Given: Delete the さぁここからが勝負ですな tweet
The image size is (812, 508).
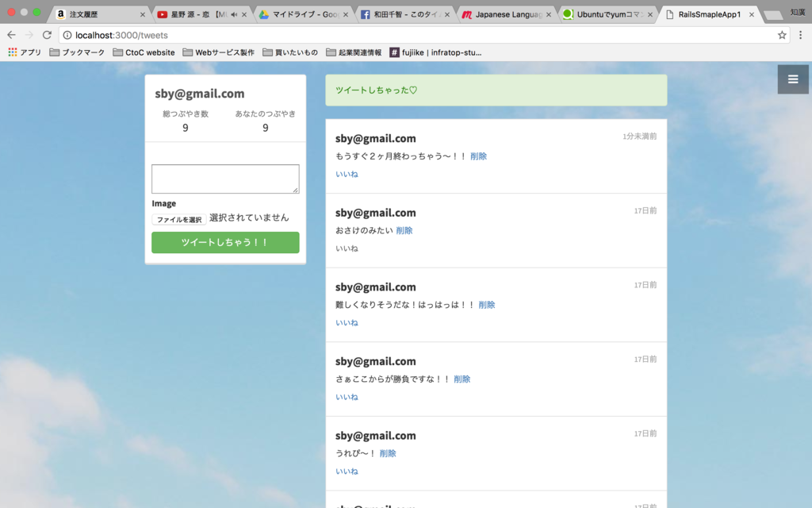Looking at the screenshot, I should pos(462,379).
